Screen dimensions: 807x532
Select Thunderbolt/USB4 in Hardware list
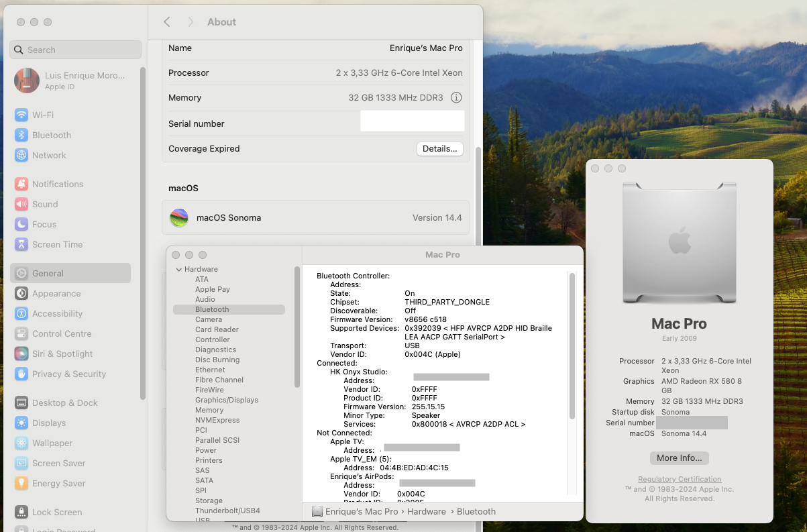pyautogui.click(x=227, y=511)
